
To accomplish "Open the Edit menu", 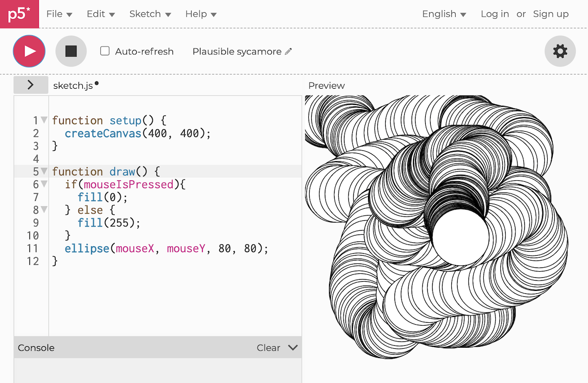I will [x=100, y=14].
